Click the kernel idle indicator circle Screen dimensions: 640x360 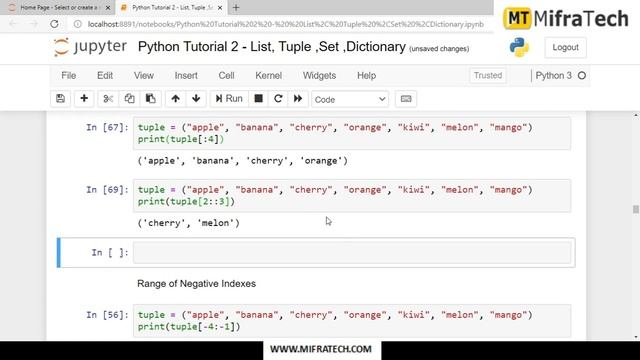582,76
